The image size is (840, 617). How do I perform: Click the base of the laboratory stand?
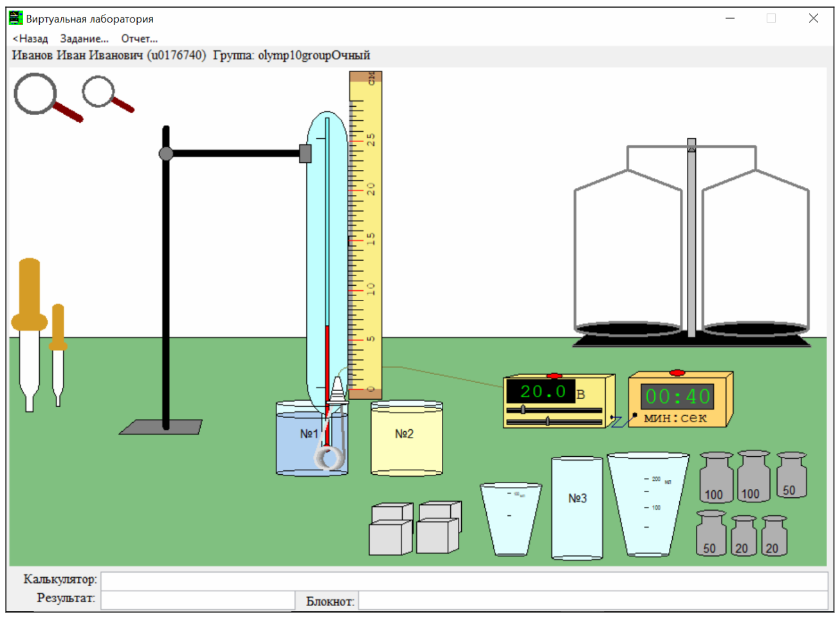(x=161, y=427)
